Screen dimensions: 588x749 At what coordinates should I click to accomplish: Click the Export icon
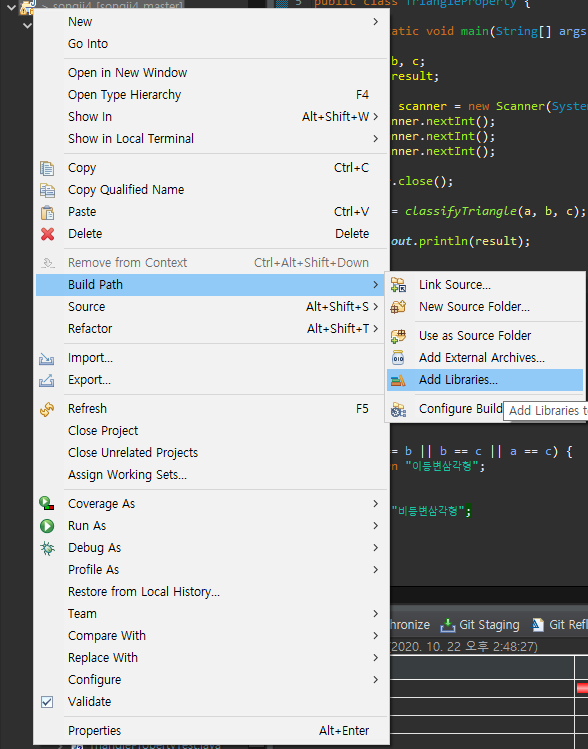coord(46,380)
